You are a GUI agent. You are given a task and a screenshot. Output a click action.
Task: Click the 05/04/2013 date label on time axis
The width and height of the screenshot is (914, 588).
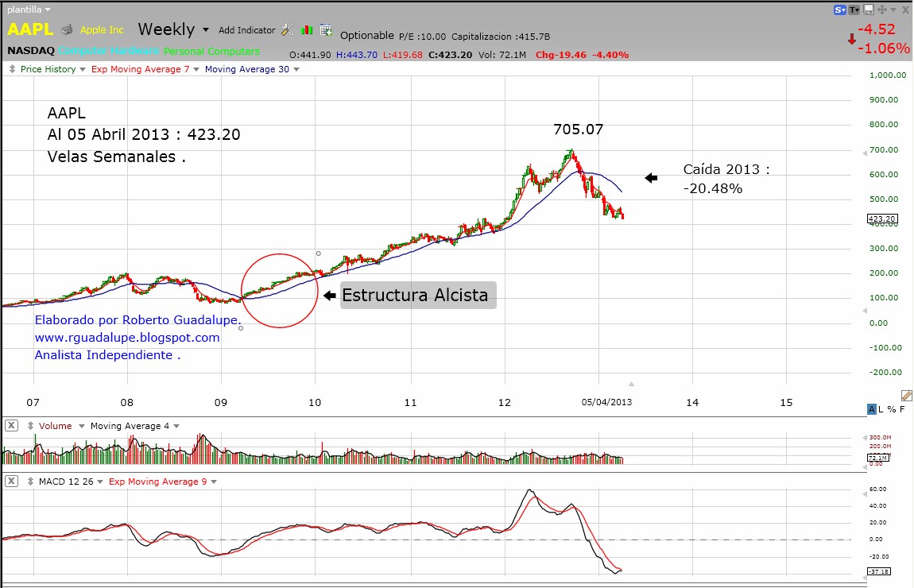pos(606,402)
